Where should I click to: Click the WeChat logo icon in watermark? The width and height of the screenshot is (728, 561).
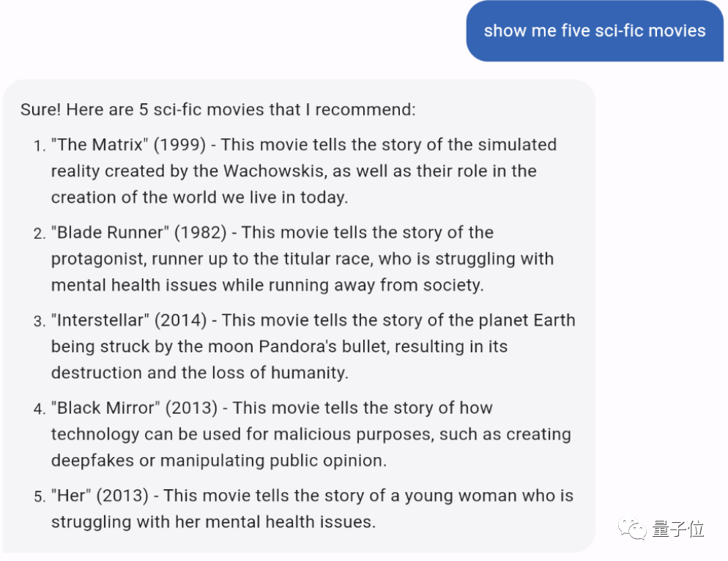coord(631,529)
